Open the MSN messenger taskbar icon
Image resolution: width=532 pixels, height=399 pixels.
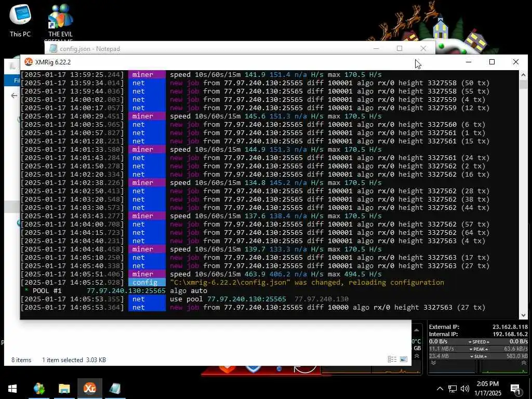pos(39,389)
